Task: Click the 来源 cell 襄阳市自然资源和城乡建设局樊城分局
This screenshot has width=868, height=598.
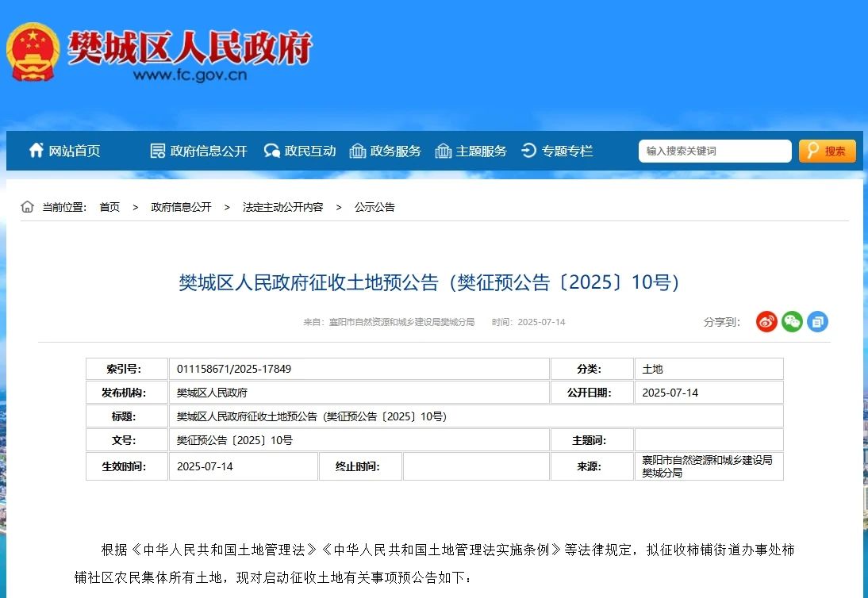Action: [708, 466]
